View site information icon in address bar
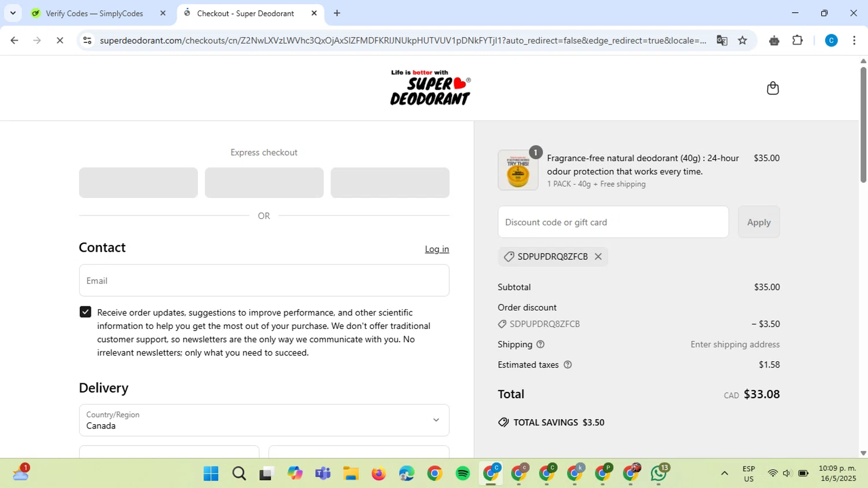868x488 pixels. point(87,41)
